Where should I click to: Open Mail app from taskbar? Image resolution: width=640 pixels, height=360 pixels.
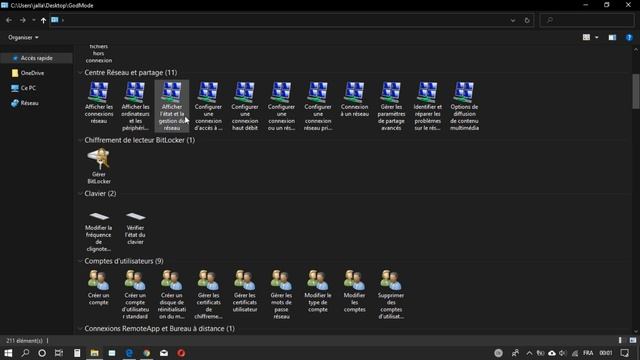(x=164, y=353)
